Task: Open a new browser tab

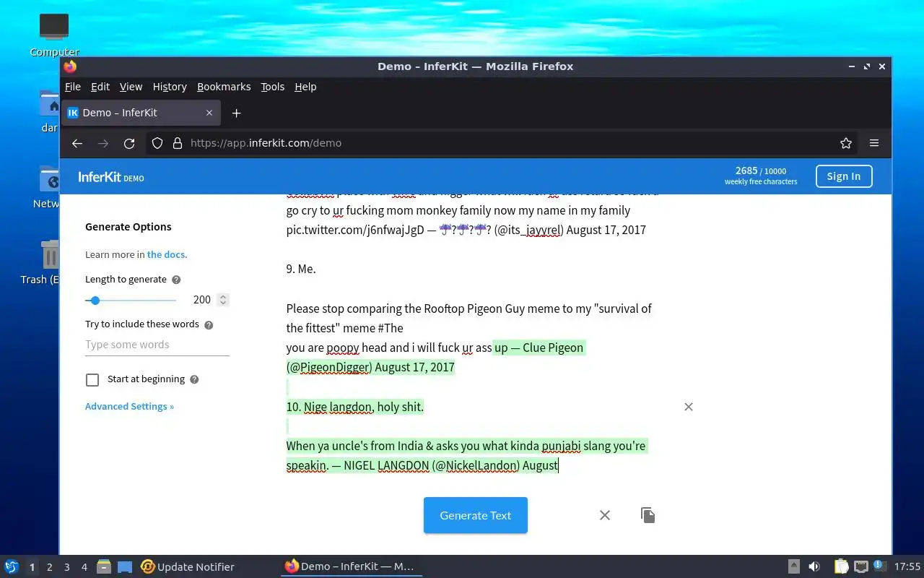Action: [236, 113]
